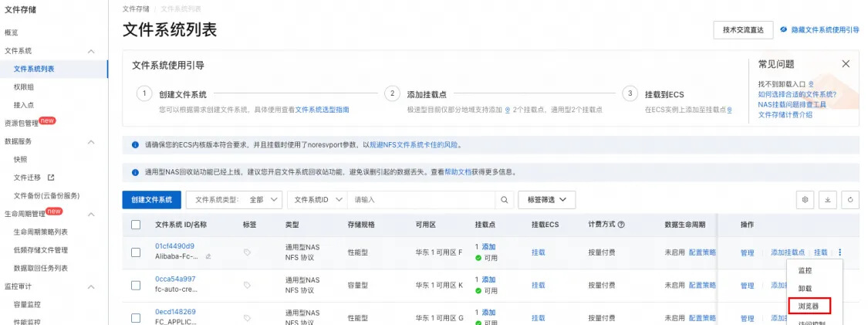
Task: Click the edit pencil next to Alibaba-Fc name
Action: pos(208,257)
